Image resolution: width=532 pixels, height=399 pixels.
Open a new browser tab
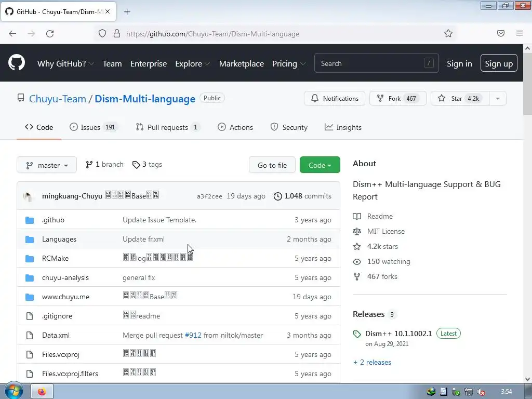point(127,12)
